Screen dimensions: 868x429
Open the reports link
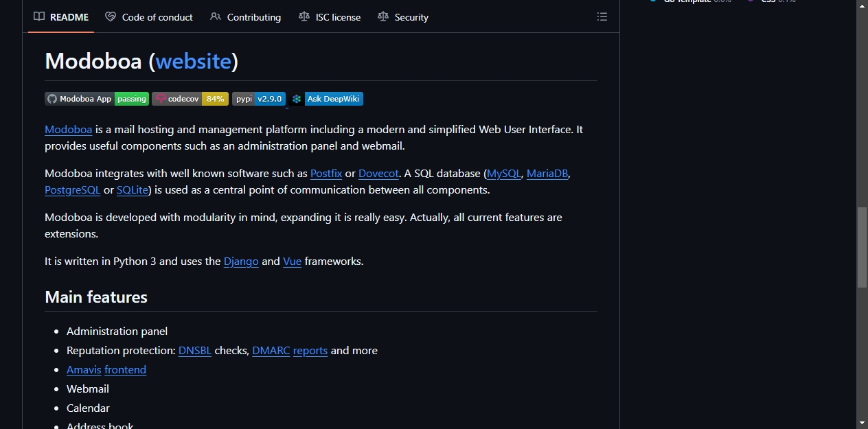[310, 350]
